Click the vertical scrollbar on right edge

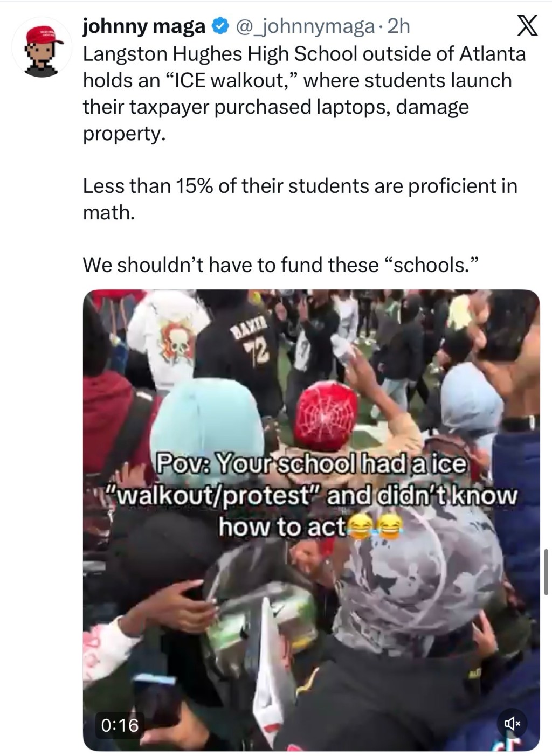[547, 572]
